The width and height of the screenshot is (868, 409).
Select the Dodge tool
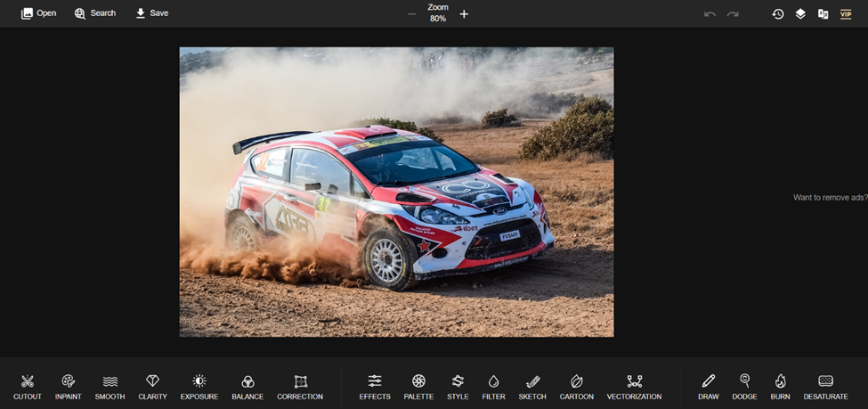click(x=744, y=388)
